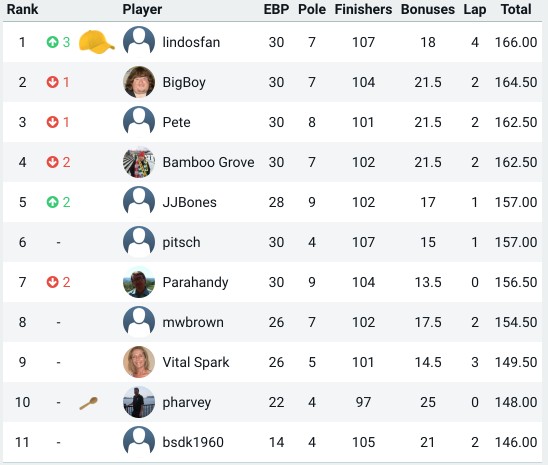The width and height of the screenshot is (548, 465).
Task: Sort by the Total column header
Action: click(516, 9)
